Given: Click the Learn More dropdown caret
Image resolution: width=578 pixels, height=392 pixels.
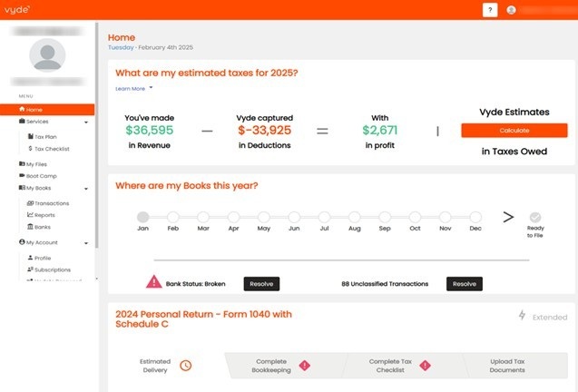Looking at the screenshot, I should pos(151,88).
